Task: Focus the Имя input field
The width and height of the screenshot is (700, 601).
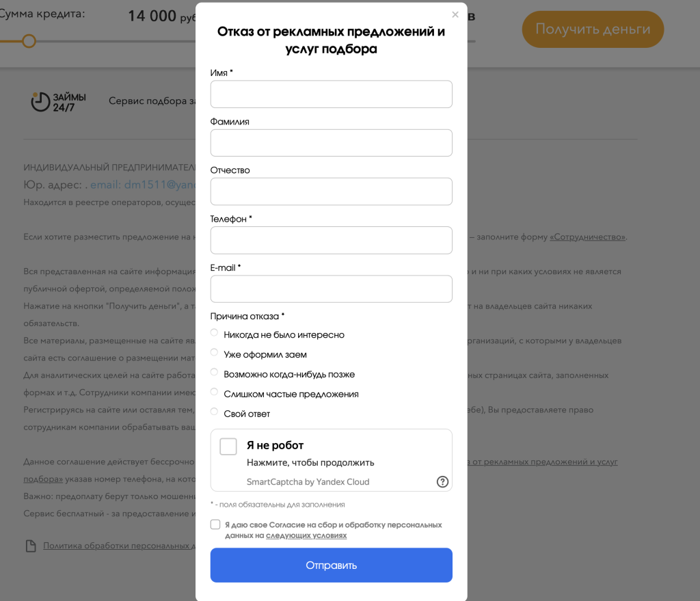Action: [331, 94]
